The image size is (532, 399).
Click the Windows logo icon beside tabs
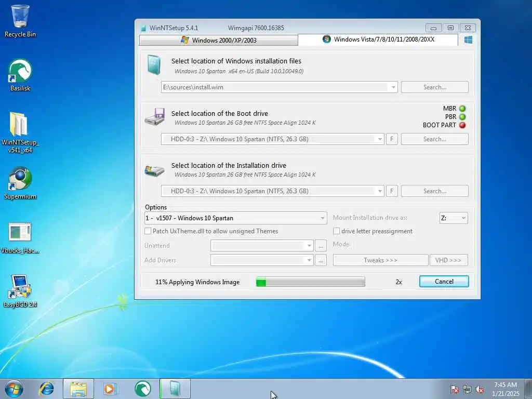(468, 39)
